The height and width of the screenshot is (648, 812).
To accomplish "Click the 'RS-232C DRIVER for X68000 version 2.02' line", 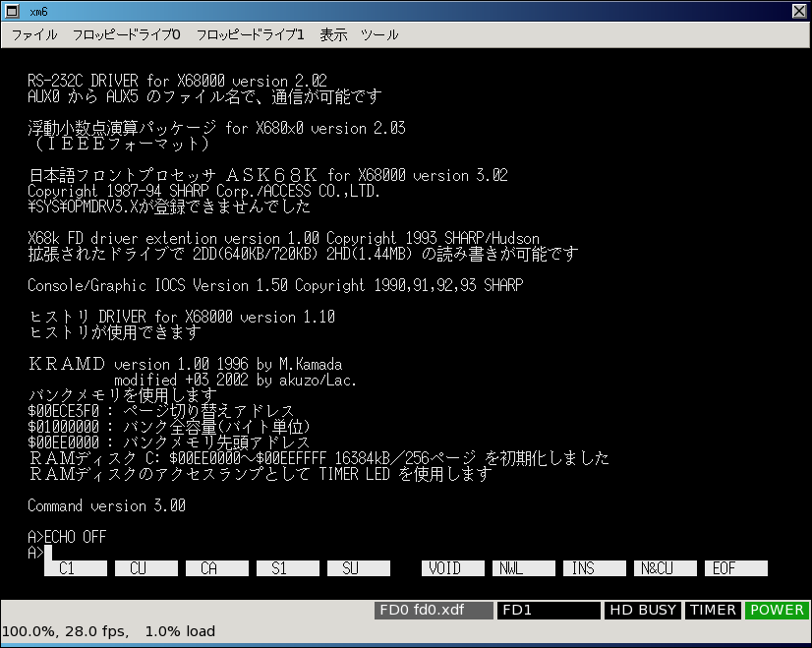I will [177, 81].
